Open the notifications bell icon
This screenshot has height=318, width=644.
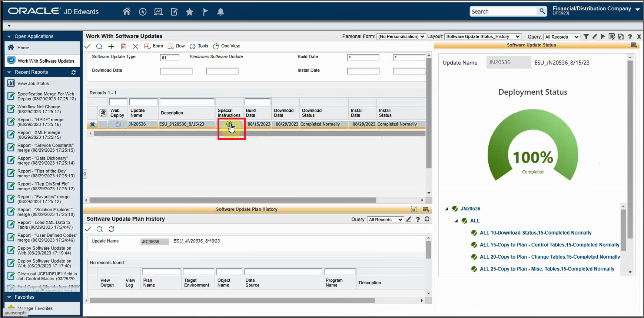220,12
